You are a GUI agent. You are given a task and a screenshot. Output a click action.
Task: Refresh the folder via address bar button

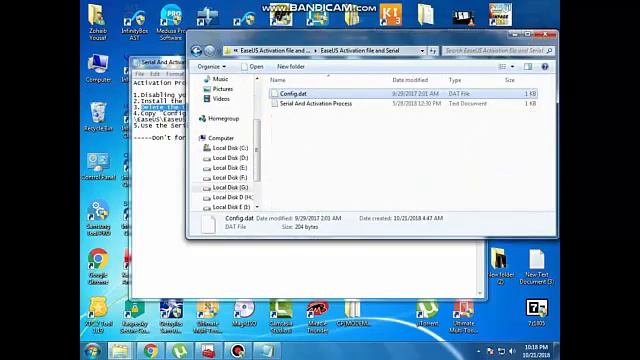pyautogui.click(x=433, y=51)
